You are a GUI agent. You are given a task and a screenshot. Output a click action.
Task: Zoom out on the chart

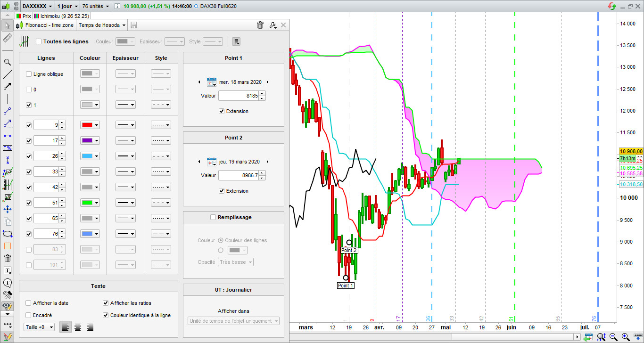tap(613, 337)
